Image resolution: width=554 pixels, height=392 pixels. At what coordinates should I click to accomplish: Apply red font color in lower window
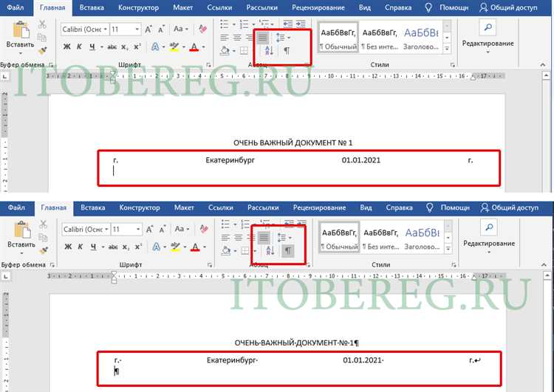[195, 247]
